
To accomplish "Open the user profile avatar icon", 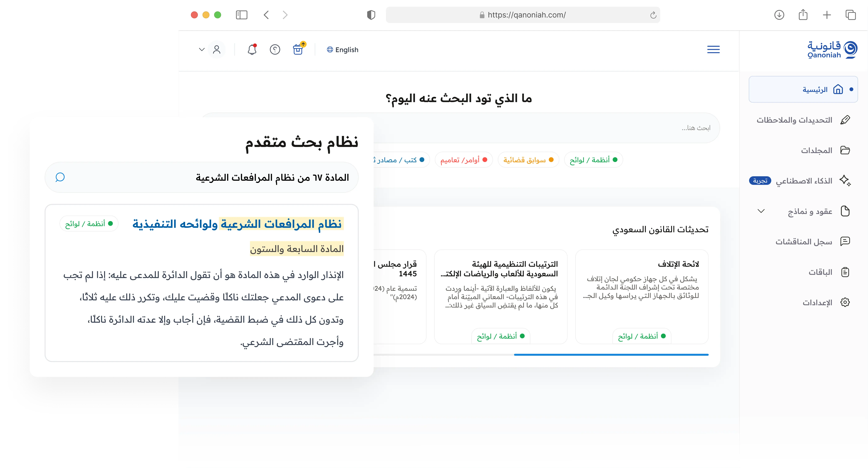I will 217,50.
